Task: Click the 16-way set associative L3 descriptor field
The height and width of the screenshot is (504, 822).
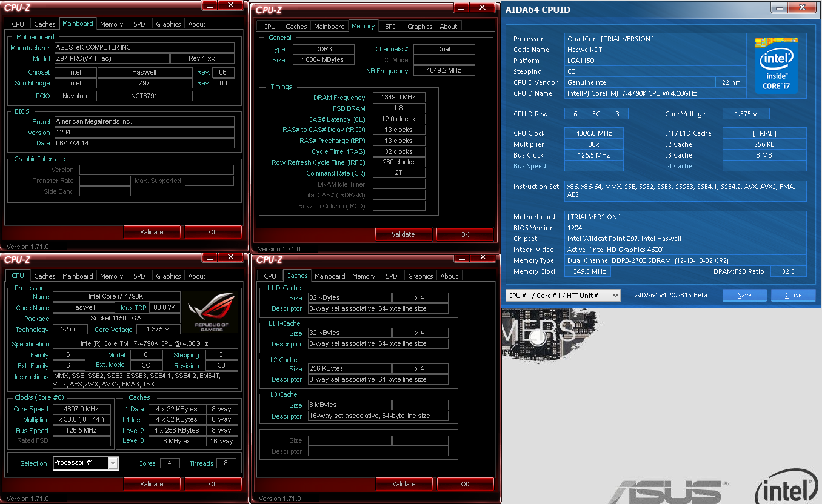Action: click(378, 416)
